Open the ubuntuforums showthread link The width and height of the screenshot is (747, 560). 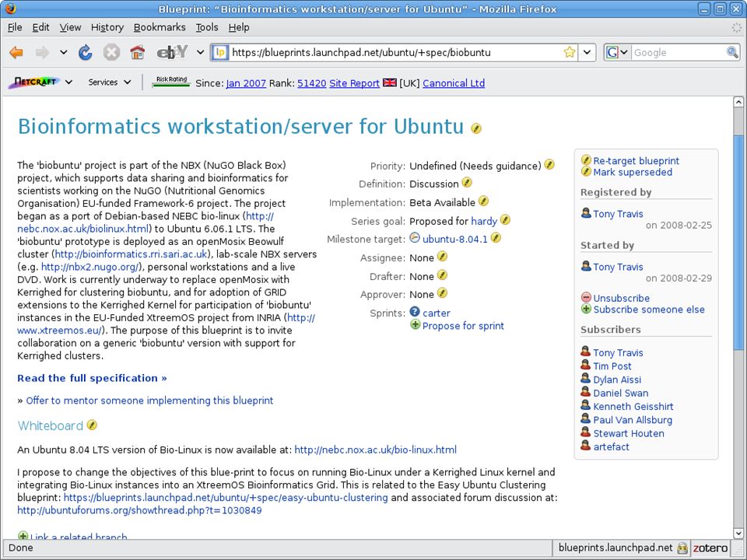pyautogui.click(x=139, y=510)
